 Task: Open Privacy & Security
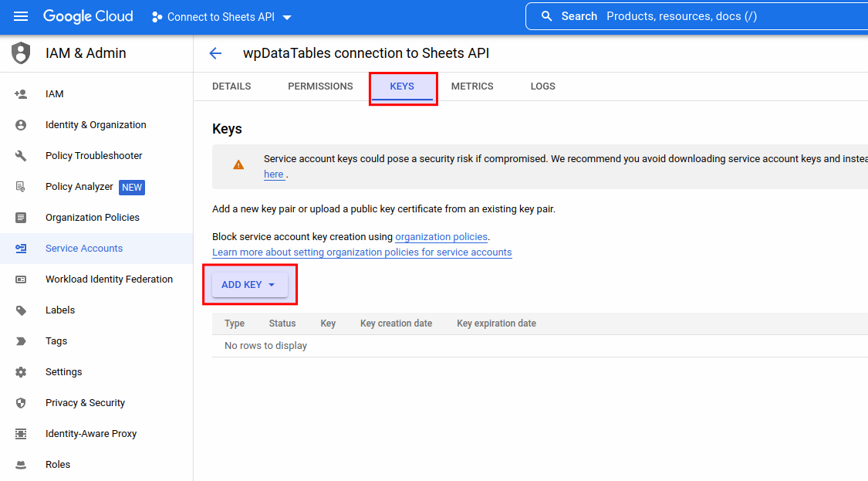click(x=85, y=403)
